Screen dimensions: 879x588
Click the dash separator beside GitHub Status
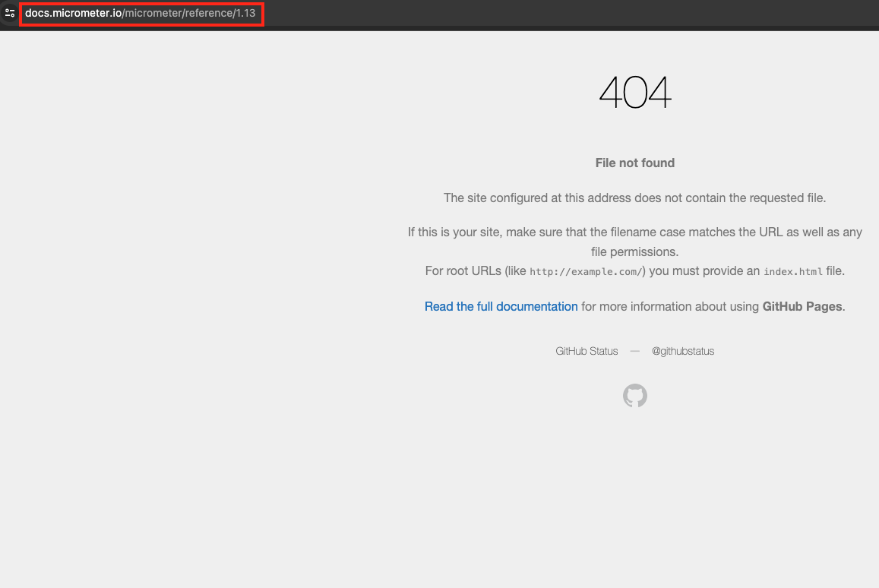coord(634,351)
